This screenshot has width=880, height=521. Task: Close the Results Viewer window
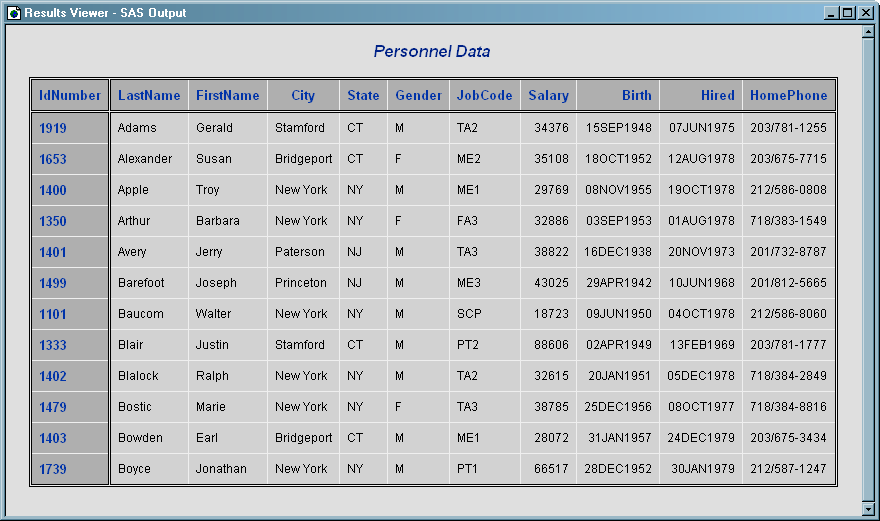[866, 12]
